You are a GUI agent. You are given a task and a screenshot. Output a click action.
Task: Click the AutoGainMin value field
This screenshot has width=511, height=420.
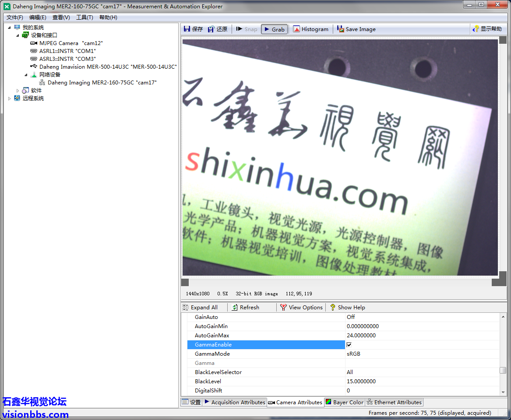pyautogui.click(x=422, y=326)
